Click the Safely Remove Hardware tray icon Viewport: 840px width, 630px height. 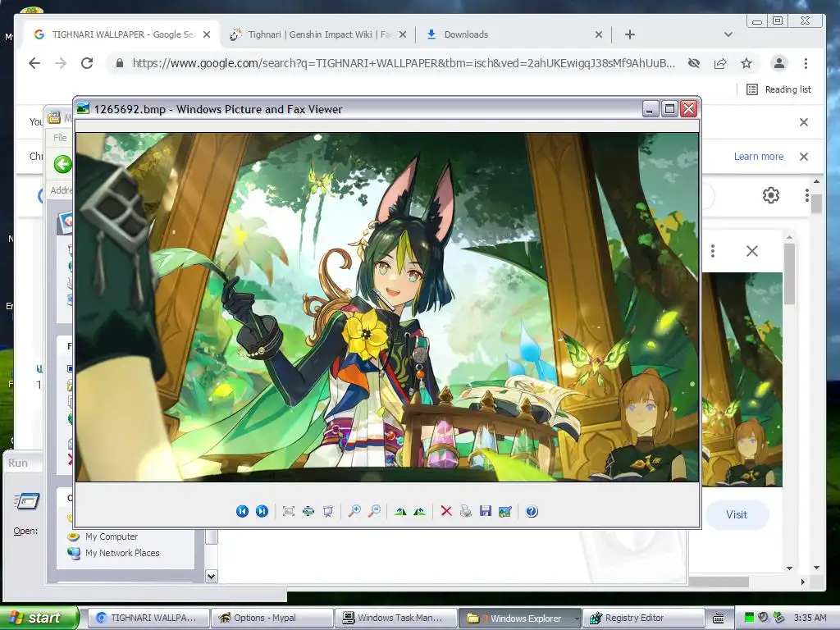coord(778,618)
